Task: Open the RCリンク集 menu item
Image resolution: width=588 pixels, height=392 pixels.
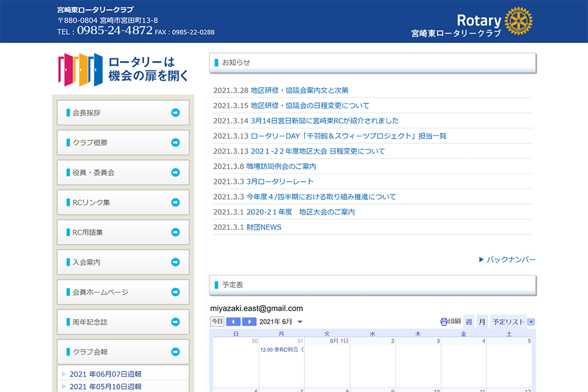Action: coord(123,202)
